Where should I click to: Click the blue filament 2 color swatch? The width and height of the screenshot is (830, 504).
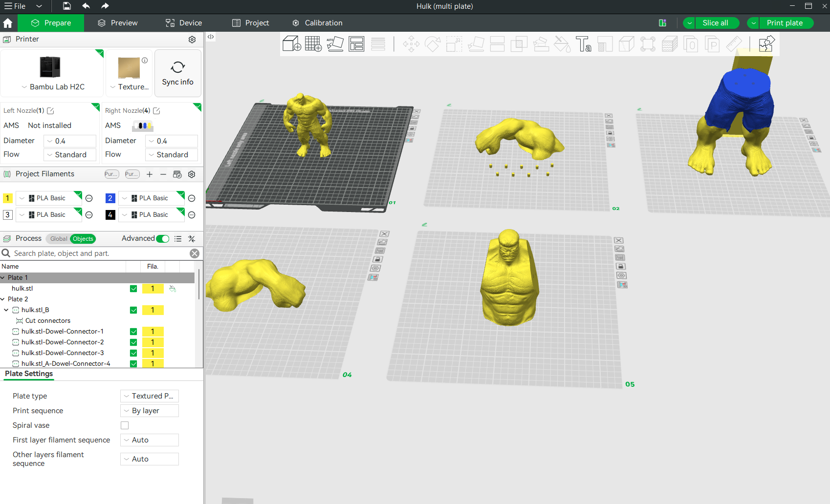tap(110, 198)
